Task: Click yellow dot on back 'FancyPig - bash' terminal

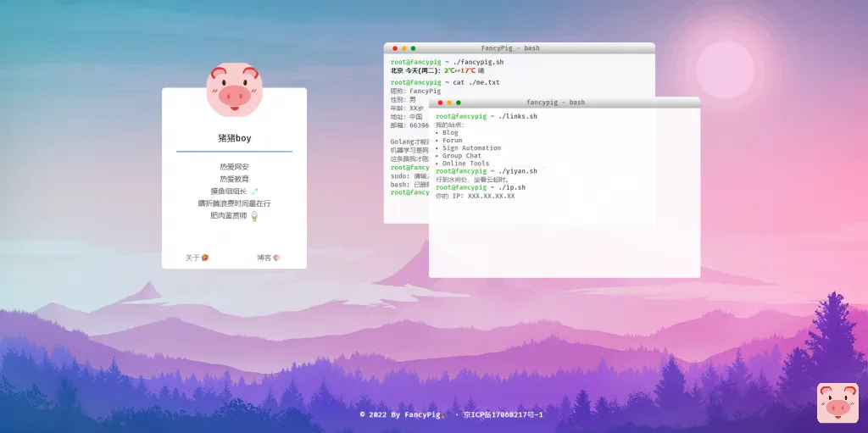Action: coord(404,48)
